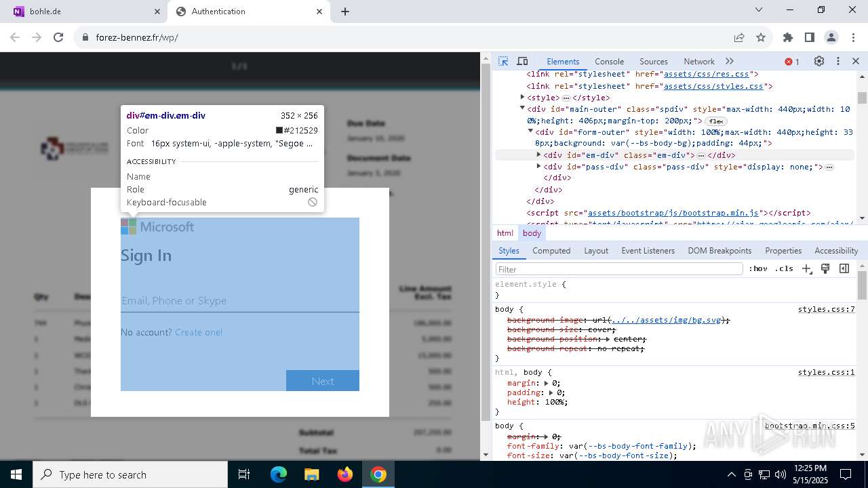Open styles.css:7 source link
This screenshot has height=488, width=868.
click(x=826, y=309)
